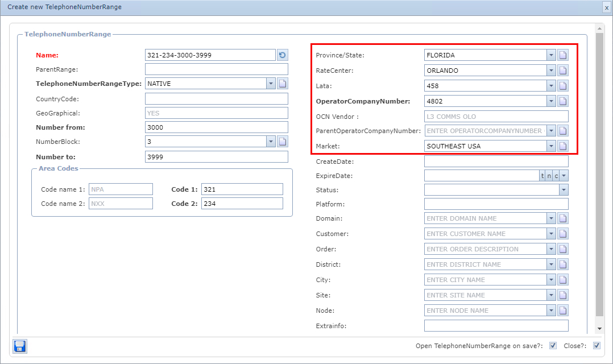The height and width of the screenshot is (364, 613).
Task: Click the Code name 2 NXX field
Action: coord(121,203)
